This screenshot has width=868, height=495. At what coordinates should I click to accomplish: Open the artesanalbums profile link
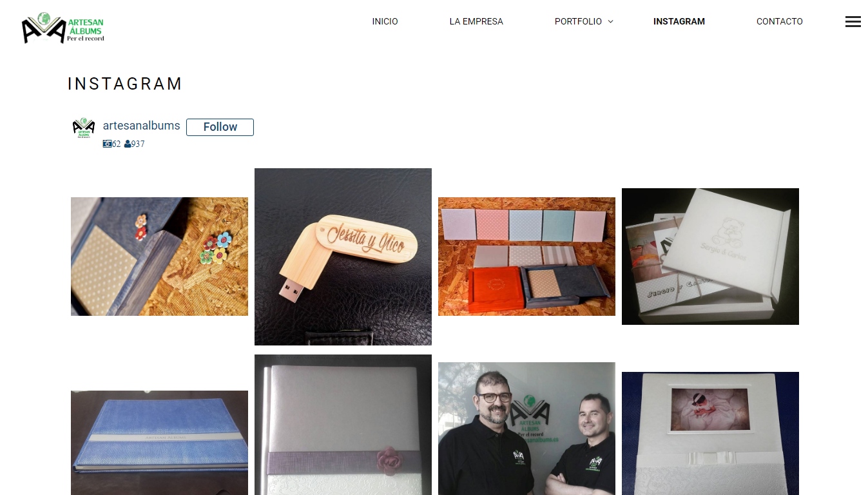pos(141,126)
